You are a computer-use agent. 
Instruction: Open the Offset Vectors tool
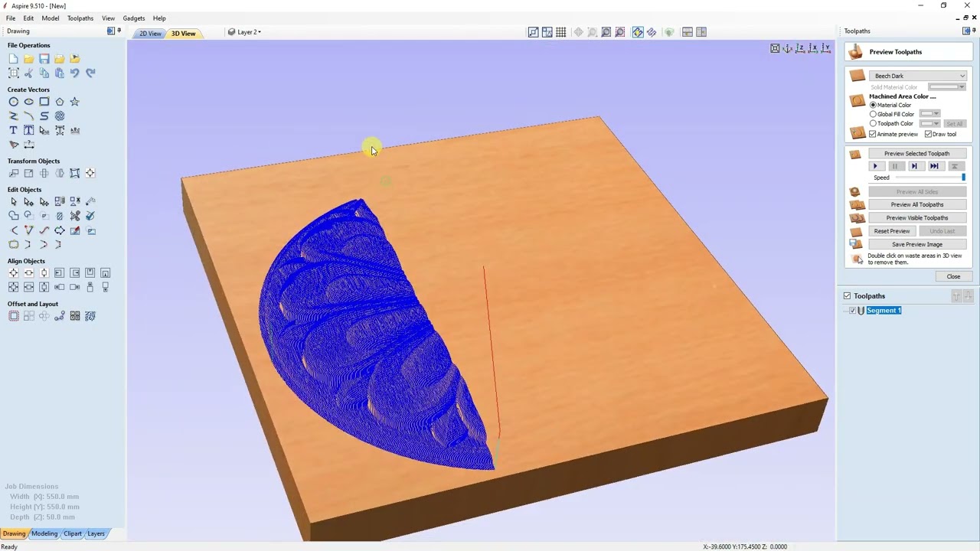coord(13,316)
